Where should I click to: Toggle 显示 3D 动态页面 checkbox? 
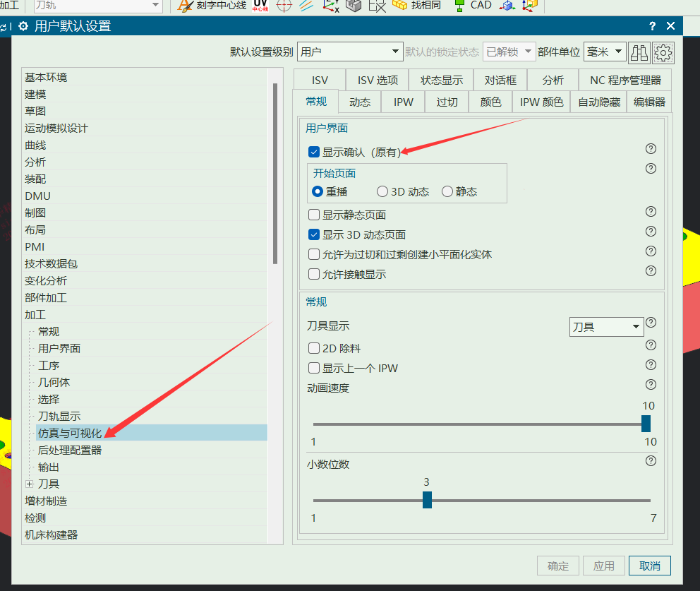314,234
